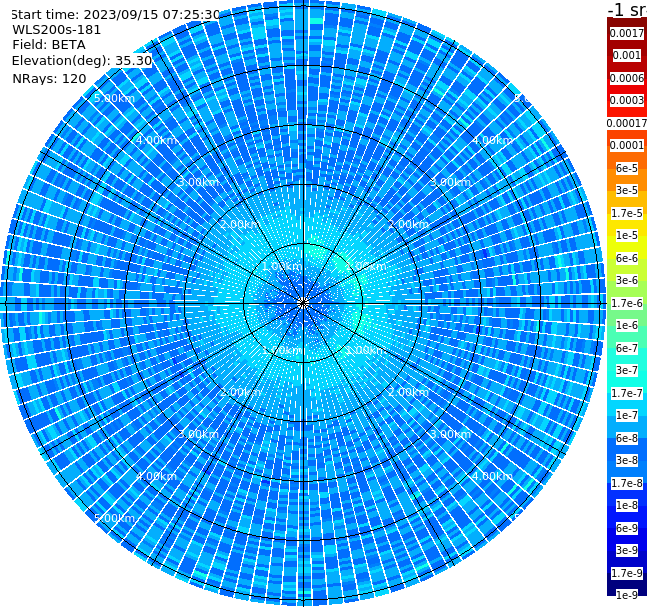Click the lower-left 2.00km range ring label

click(241, 392)
